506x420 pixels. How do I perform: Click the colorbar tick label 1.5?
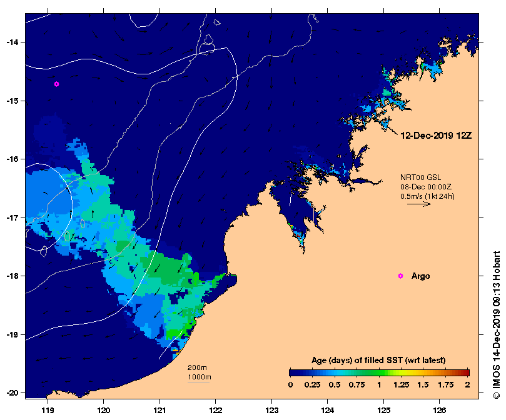[x=423, y=385]
